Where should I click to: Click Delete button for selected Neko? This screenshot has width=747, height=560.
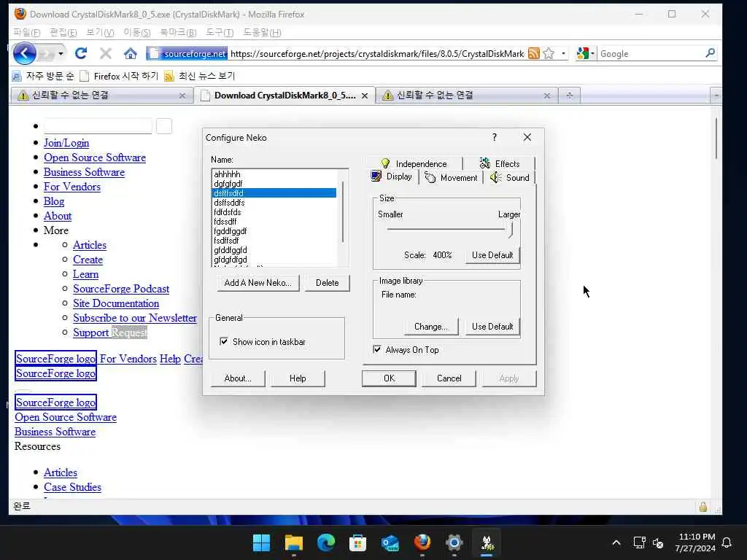pyautogui.click(x=328, y=283)
